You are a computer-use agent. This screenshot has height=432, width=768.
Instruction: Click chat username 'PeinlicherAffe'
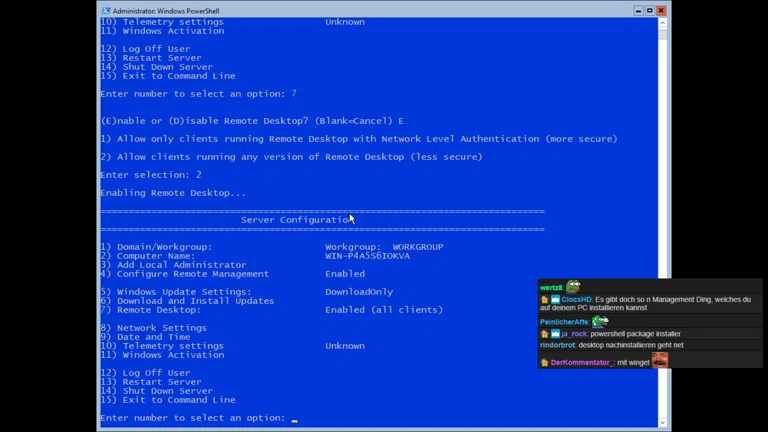(565, 322)
